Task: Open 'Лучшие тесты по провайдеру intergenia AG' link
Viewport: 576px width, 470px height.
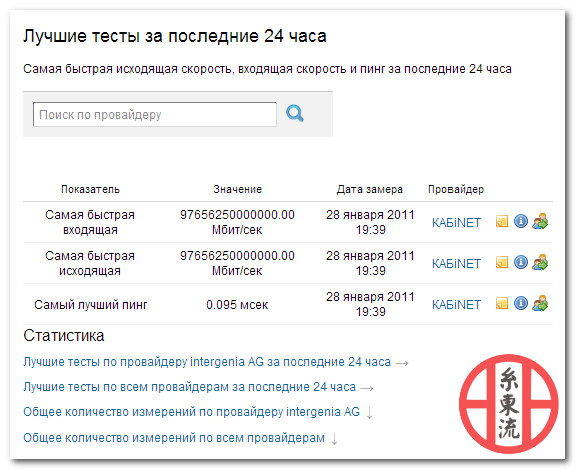Action: 207,362
